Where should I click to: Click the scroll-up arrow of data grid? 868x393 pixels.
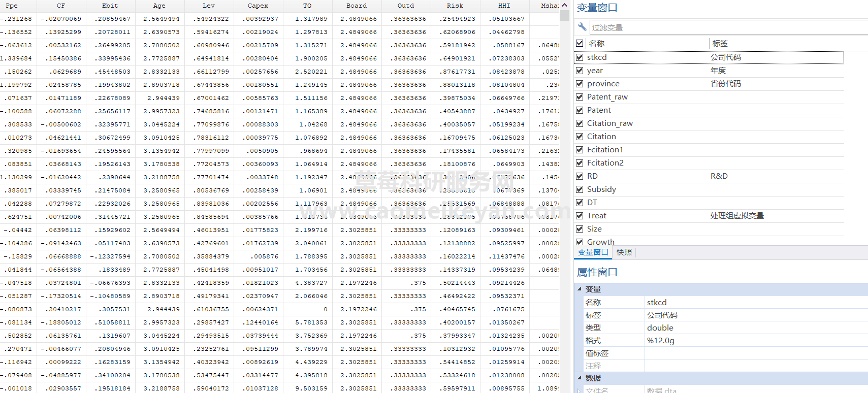564,5
